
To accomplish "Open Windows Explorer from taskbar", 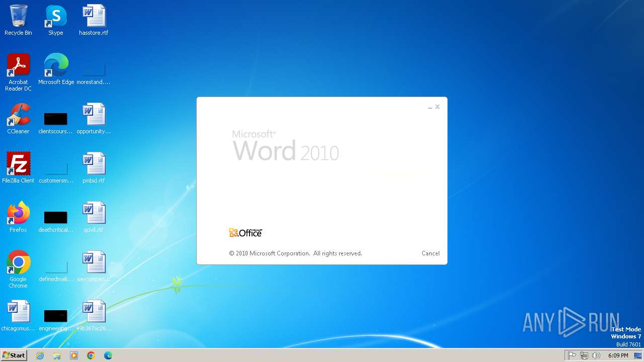I will click(x=57, y=355).
